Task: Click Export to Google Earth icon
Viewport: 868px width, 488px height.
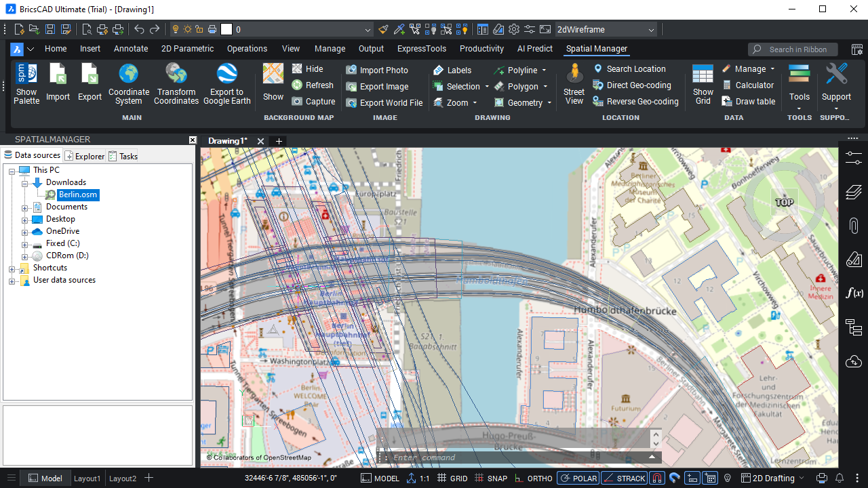Action: [x=226, y=75]
